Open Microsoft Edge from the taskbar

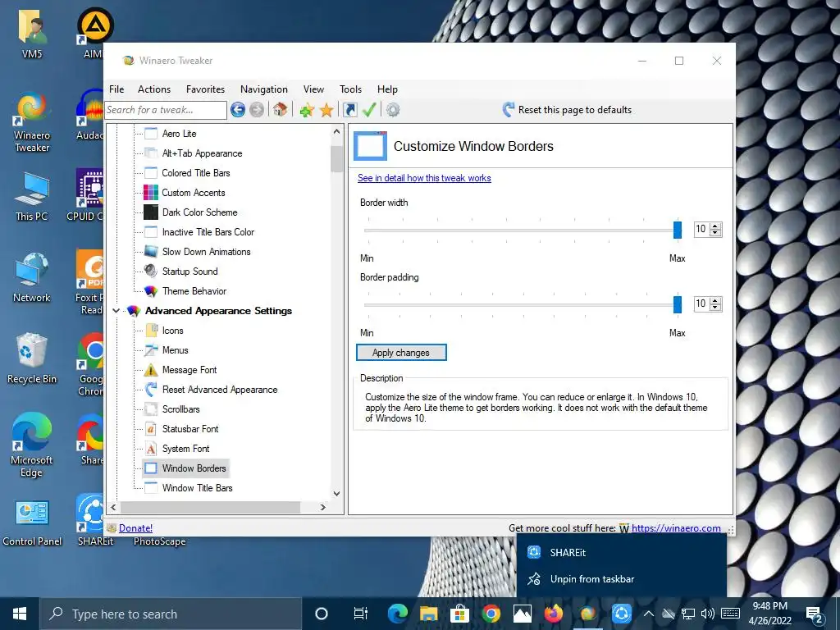397,614
